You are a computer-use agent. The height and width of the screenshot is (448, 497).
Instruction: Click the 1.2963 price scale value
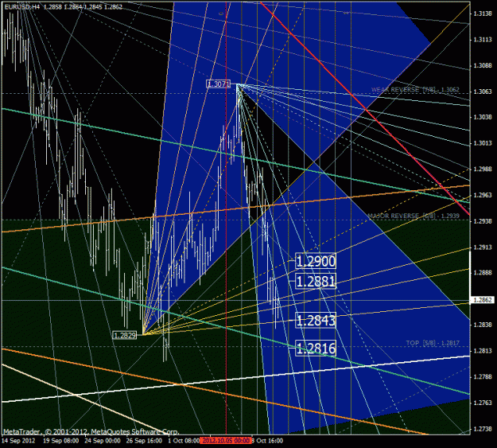[483, 195]
